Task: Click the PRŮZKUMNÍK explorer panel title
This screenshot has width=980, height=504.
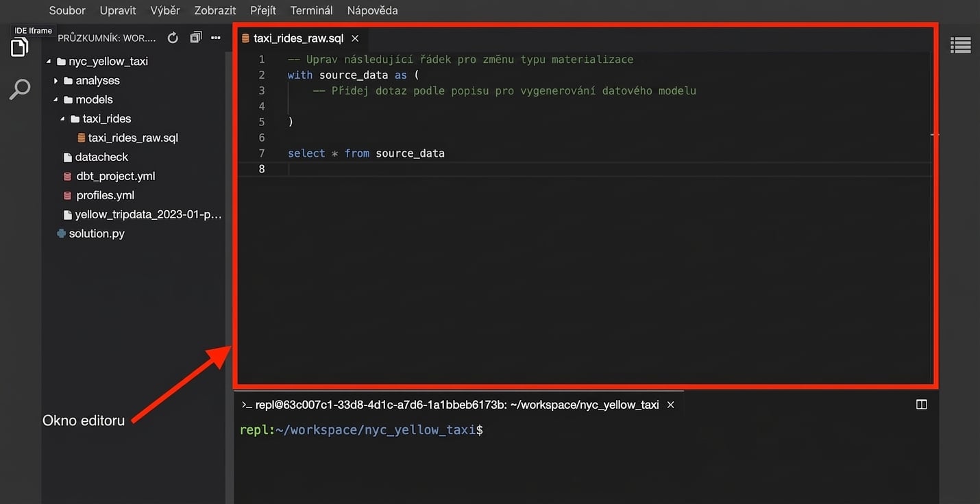Action: click(107, 38)
